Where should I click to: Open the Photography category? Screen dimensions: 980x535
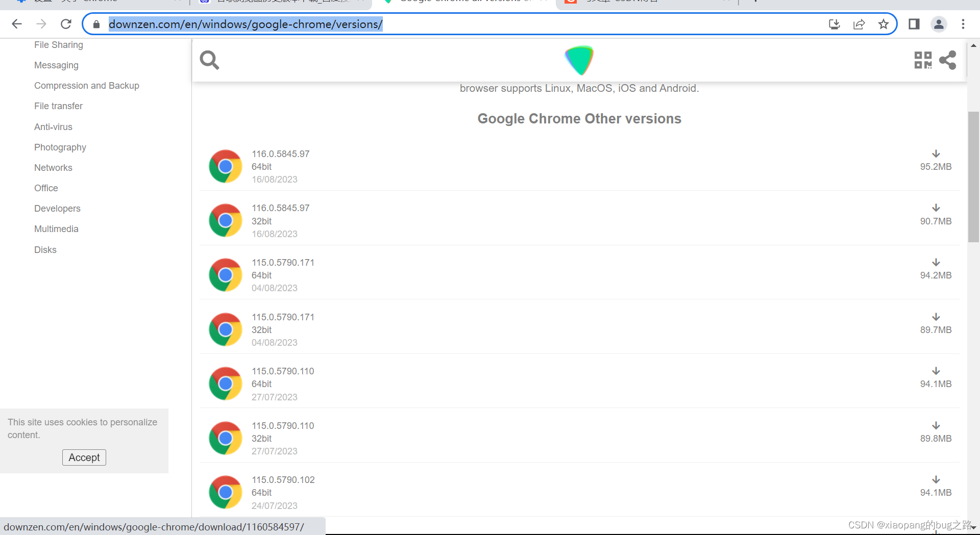pos(60,147)
